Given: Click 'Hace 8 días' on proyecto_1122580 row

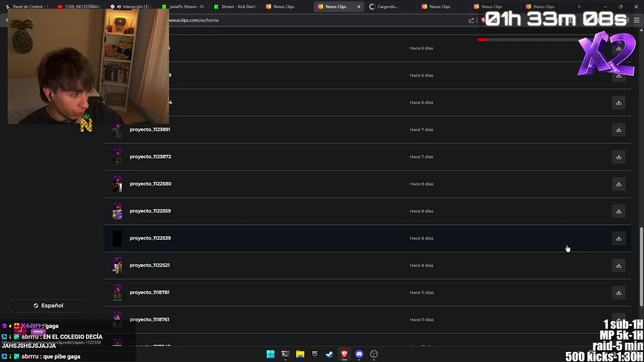Looking at the screenshot, I should 422,184.
